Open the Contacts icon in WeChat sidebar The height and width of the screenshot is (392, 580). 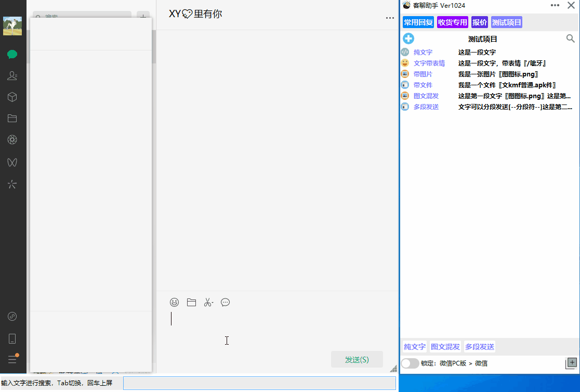coord(12,76)
